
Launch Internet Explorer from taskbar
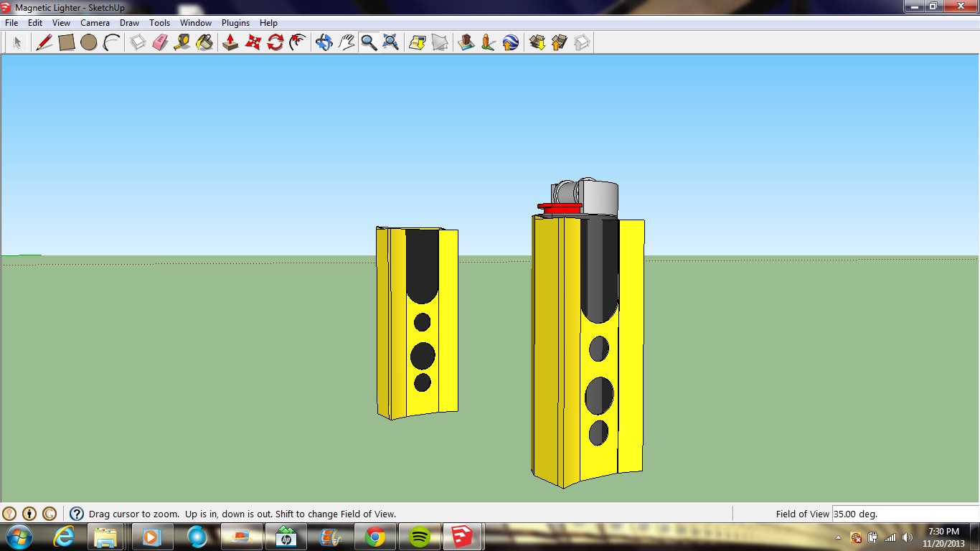[x=64, y=537]
